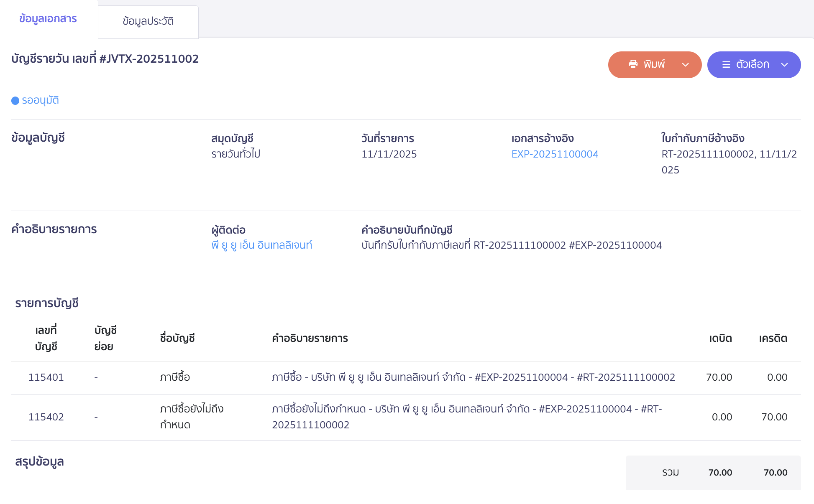Click the hamburger lines icon beside ตัวเลือก

click(726, 64)
